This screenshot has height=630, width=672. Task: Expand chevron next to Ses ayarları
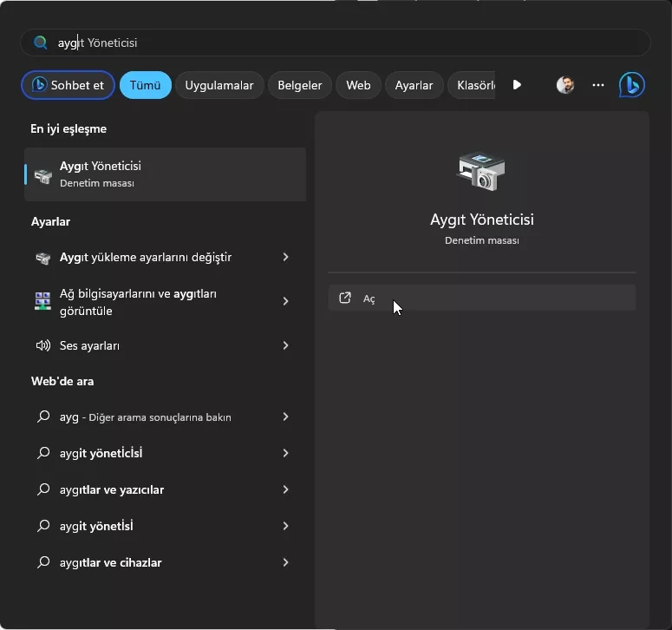[286, 345]
